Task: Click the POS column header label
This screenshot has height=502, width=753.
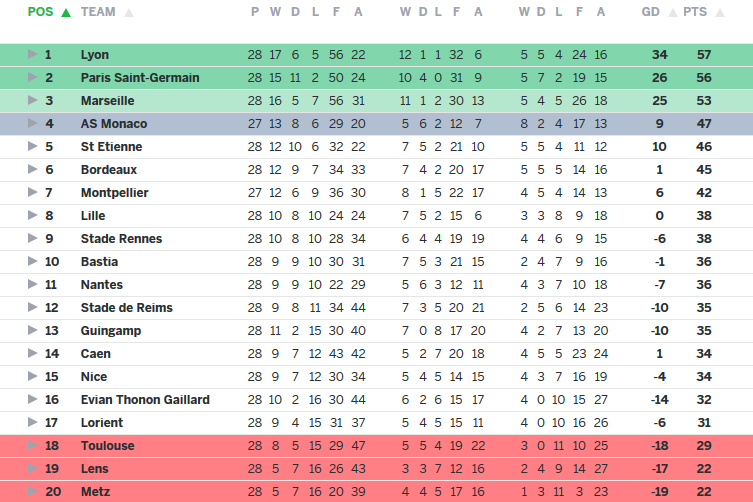Action: [x=41, y=12]
